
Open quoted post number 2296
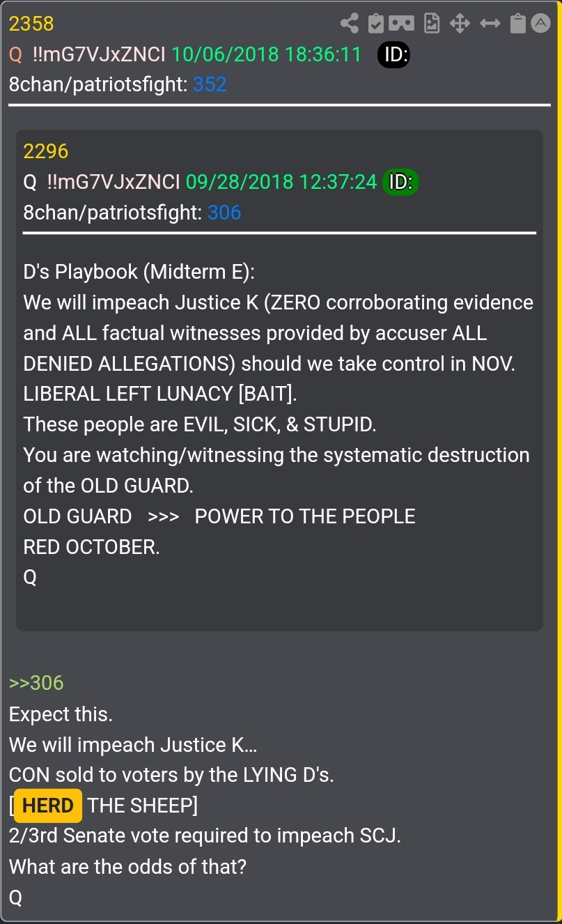[46, 152]
